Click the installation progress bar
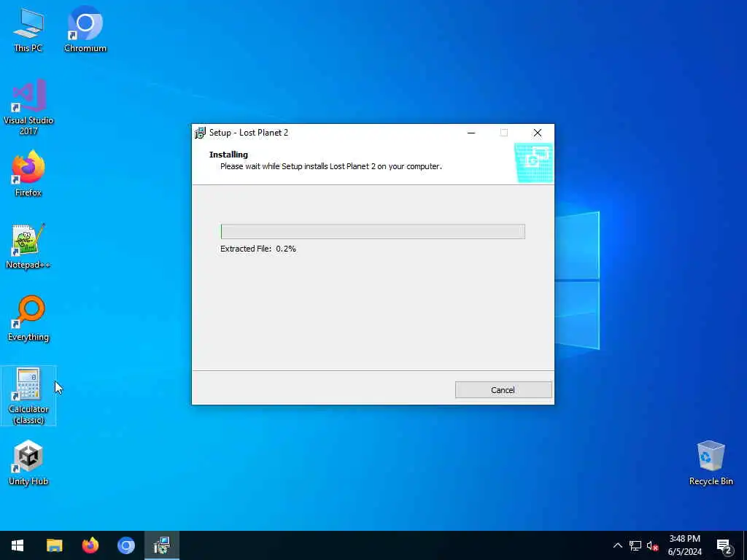This screenshot has width=747, height=560. 373,231
